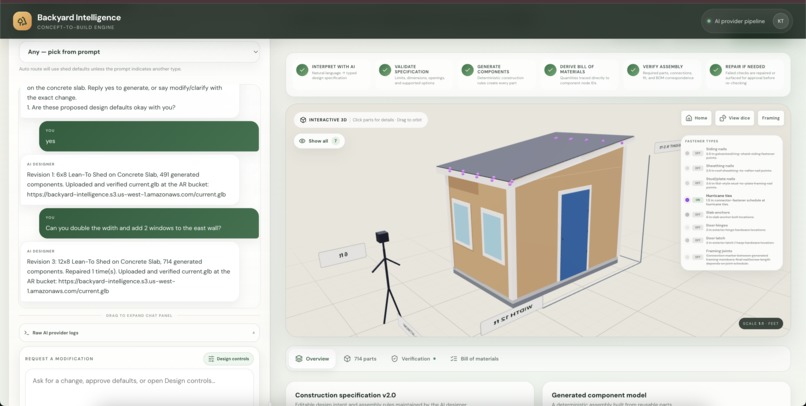Click the Home view button
The image size is (806, 406).
(x=697, y=118)
